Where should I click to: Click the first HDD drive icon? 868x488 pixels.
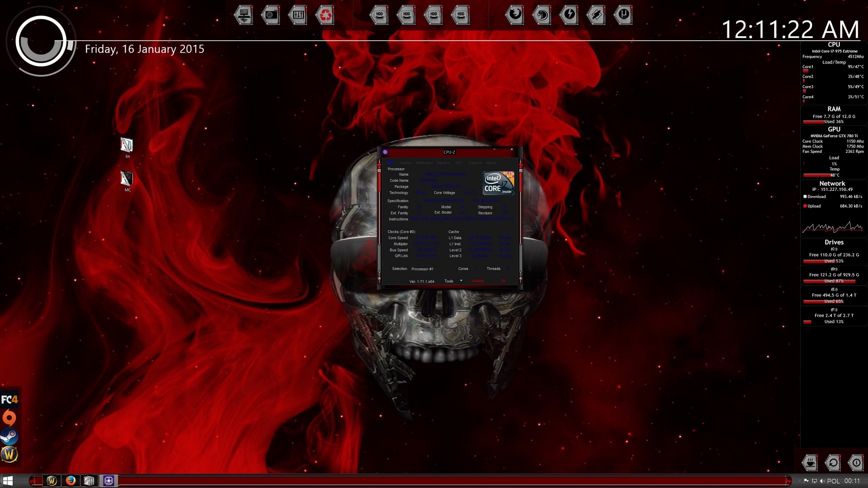point(380,15)
